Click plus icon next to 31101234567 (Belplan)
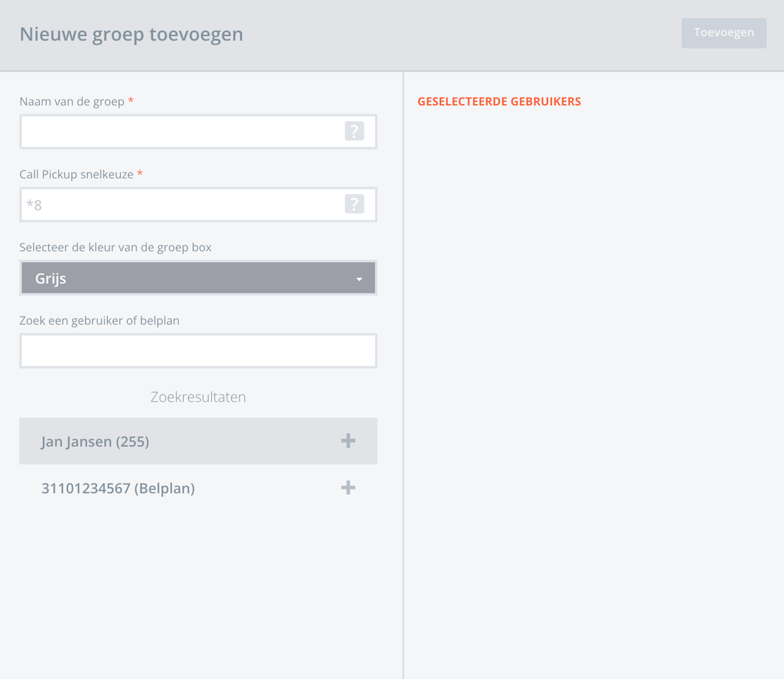The image size is (784, 679). click(348, 487)
